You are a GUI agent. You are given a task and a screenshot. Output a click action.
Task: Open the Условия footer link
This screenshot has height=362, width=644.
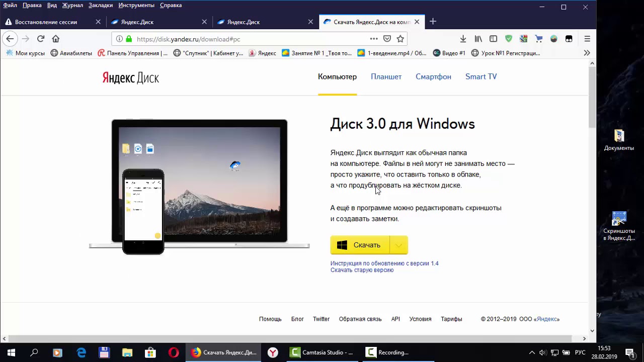click(x=420, y=319)
